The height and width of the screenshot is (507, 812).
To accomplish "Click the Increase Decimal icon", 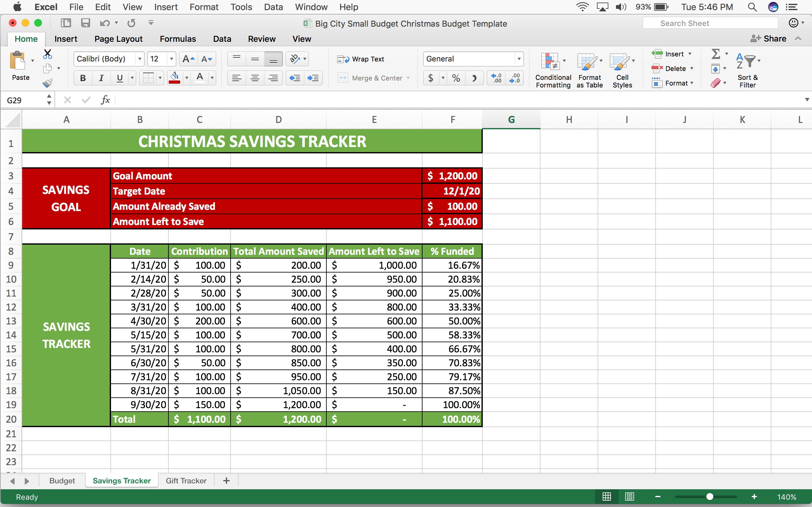I will 496,78.
